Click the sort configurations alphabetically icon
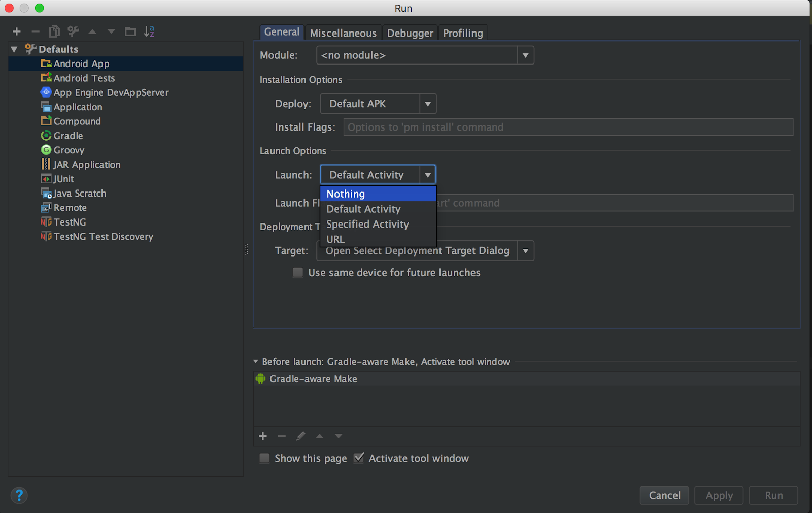Viewport: 812px width, 513px height. tap(149, 31)
